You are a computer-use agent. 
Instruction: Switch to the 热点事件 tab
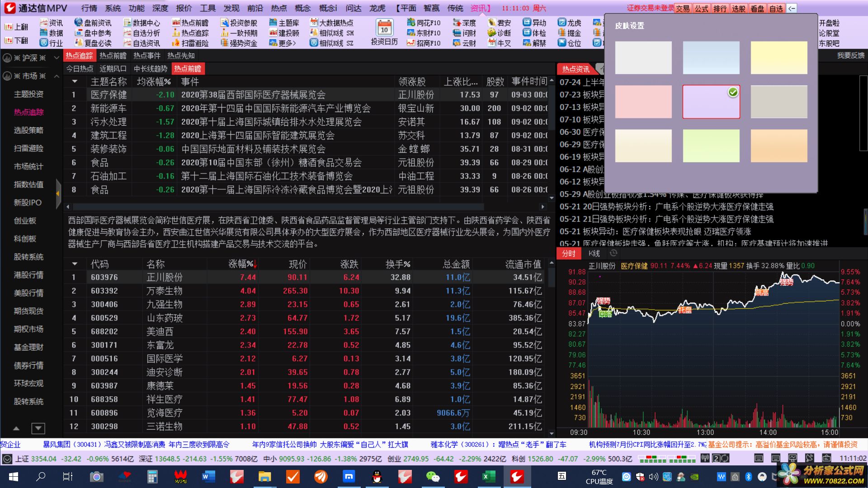click(x=147, y=56)
